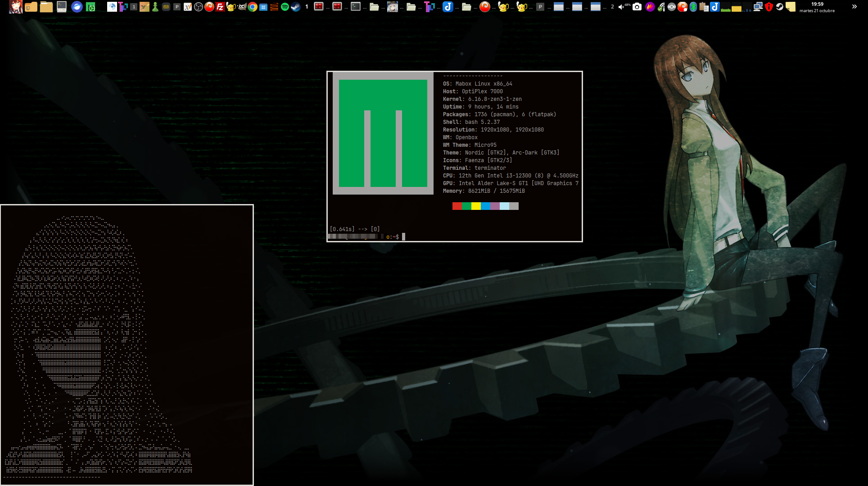Viewport: 868px width, 486px height.
Task: Click the red shield security icon
Action: pyautogui.click(x=769, y=7)
